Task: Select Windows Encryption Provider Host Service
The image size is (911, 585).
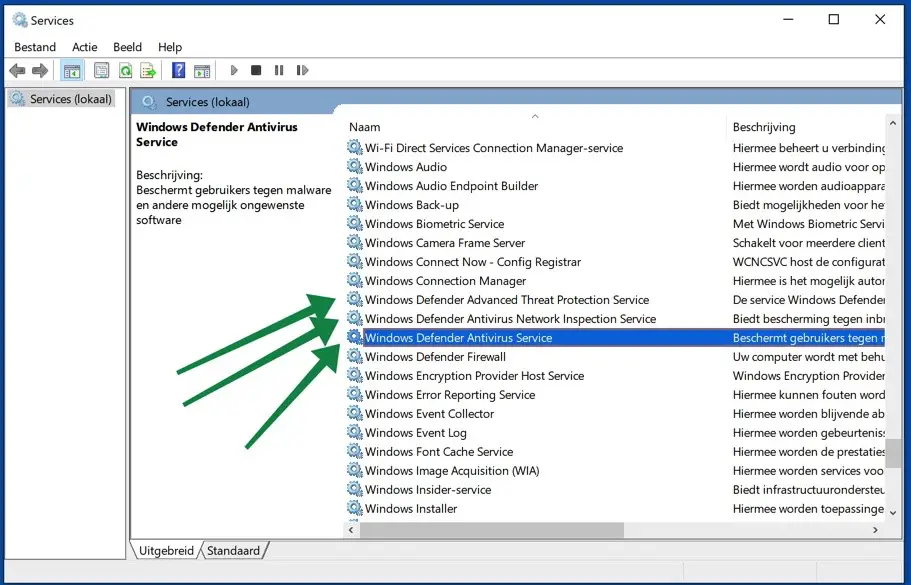Action: pos(475,376)
